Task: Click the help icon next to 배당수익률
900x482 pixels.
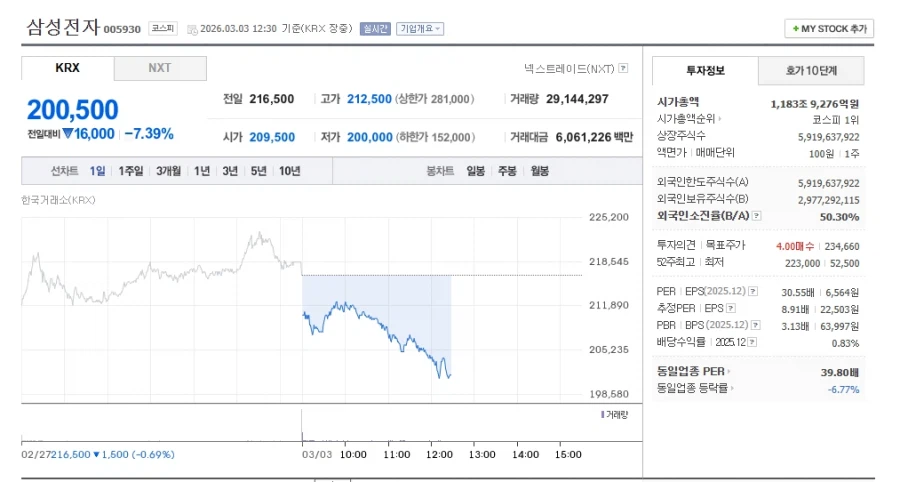Action: tap(752, 342)
